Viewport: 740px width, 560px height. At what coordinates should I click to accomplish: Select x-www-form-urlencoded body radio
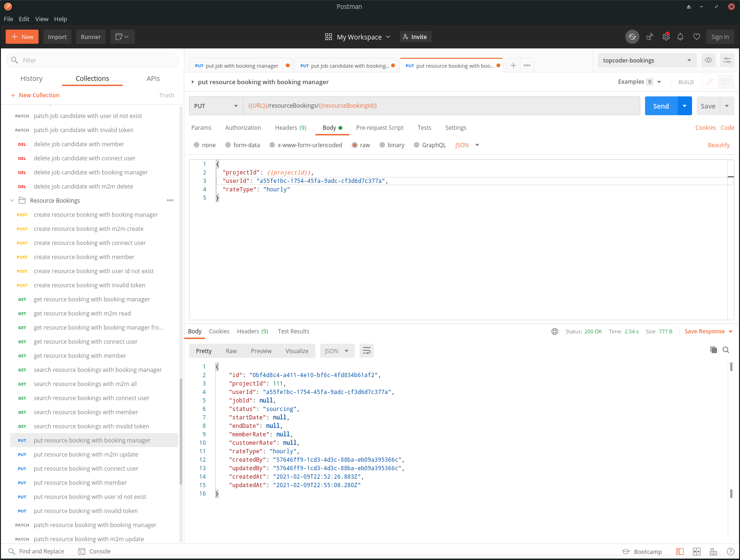click(x=272, y=145)
